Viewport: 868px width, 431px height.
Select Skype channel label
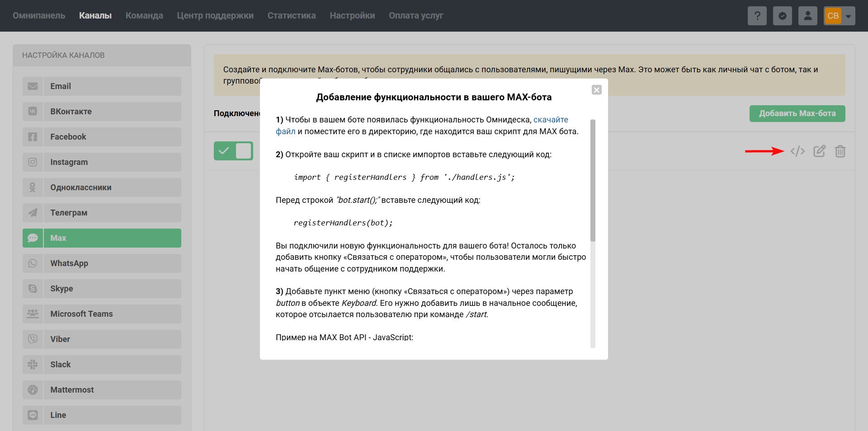[61, 289]
